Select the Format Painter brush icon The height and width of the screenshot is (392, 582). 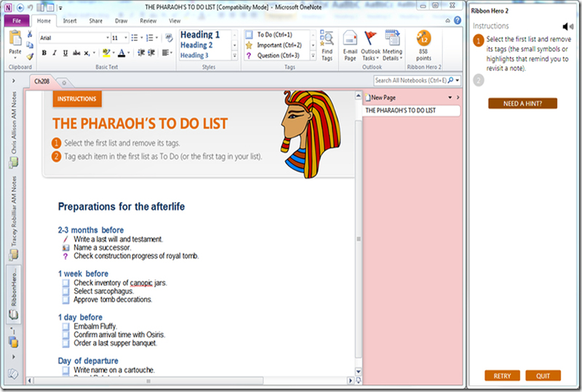[30, 56]
